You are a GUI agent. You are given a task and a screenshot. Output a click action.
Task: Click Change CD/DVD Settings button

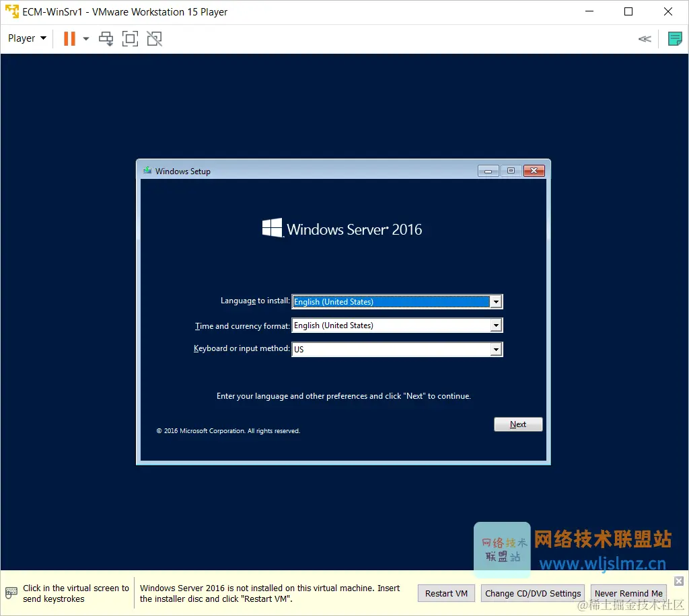tap(533, 593)
